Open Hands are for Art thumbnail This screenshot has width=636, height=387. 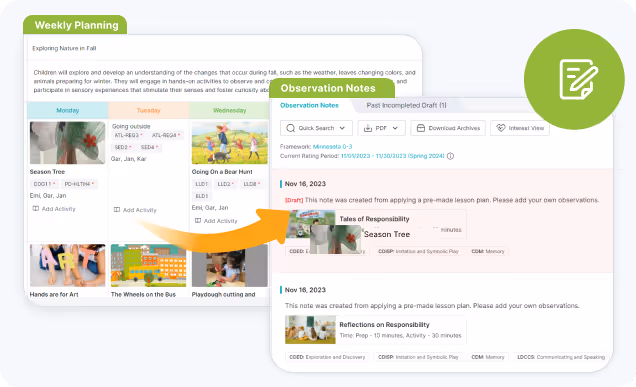click(x=67, y=265)
